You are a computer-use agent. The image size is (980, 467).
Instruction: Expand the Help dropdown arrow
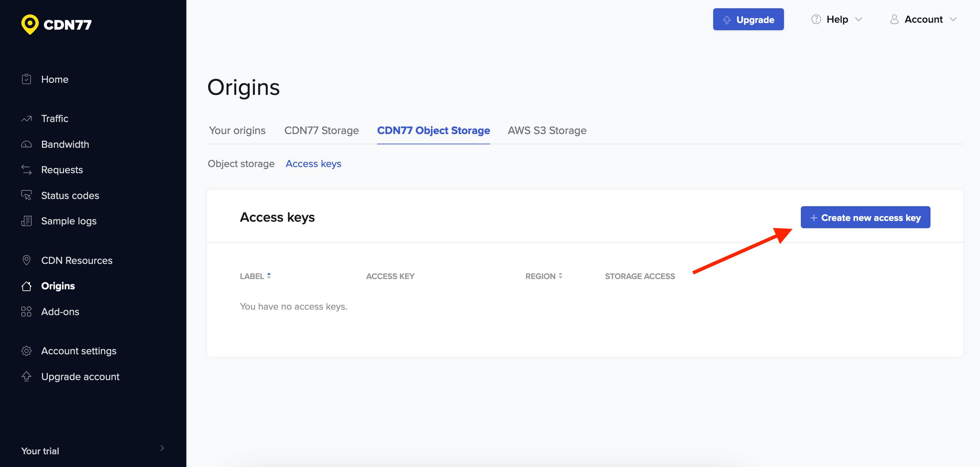(859, 19)
